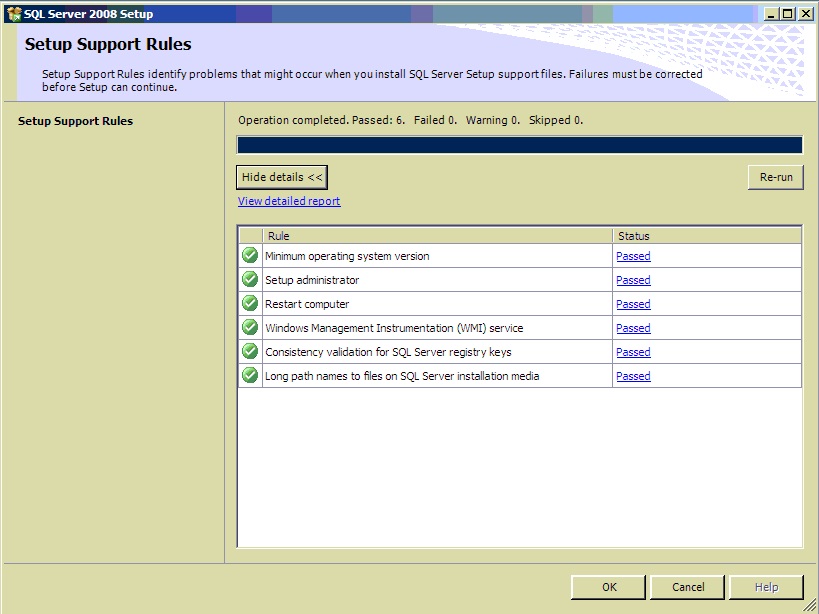Screen dimensions: 819x614
Task: Click the Operation completed summary text
Action: point(411,120)
